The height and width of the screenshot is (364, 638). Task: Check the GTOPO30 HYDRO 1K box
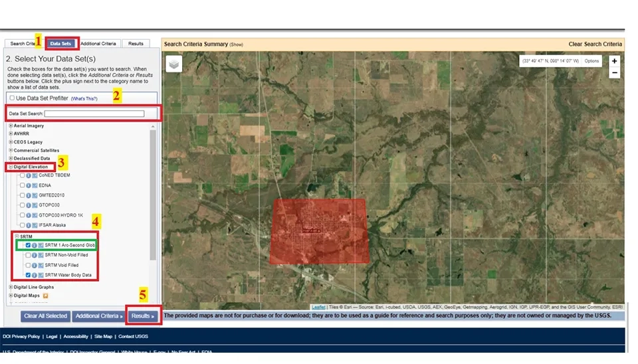pyautogui.click(x=23, y=215)
